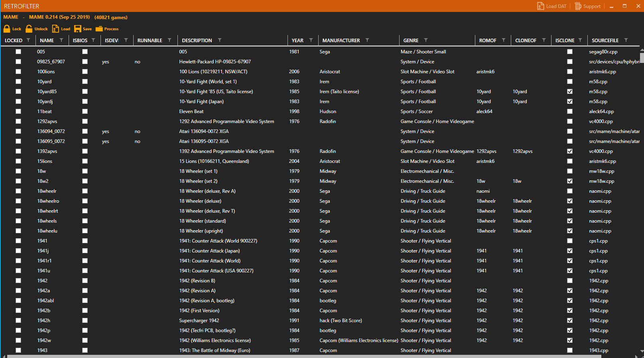Viewport: 644px width, 358px height.
Task: Click 'Hewlett-Packard HP-09825-67907' description
Action: pyautogui.click(x=215, y=62)
